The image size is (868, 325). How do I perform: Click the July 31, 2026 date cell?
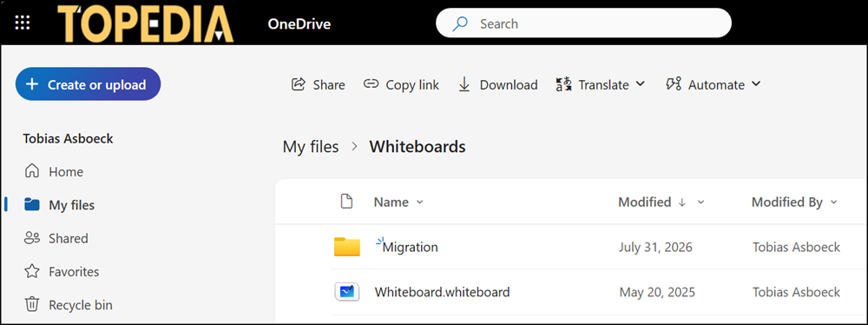pos(655,247)
